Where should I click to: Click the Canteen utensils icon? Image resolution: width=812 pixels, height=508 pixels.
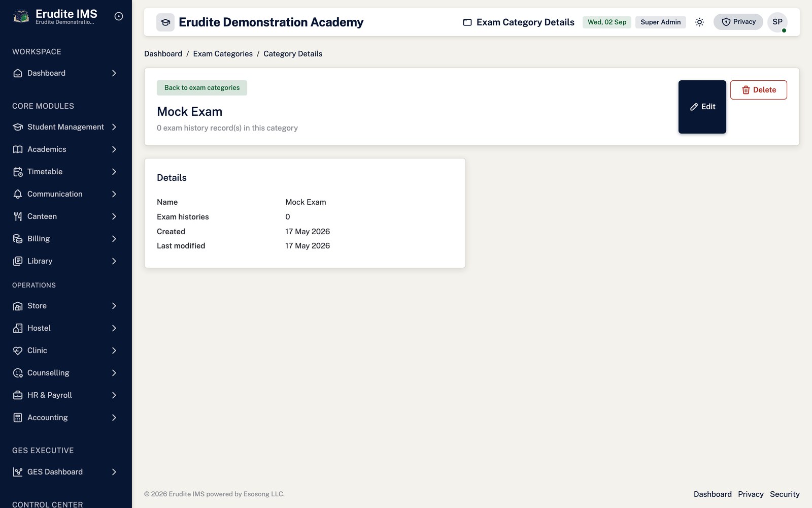tap(18, 216)
